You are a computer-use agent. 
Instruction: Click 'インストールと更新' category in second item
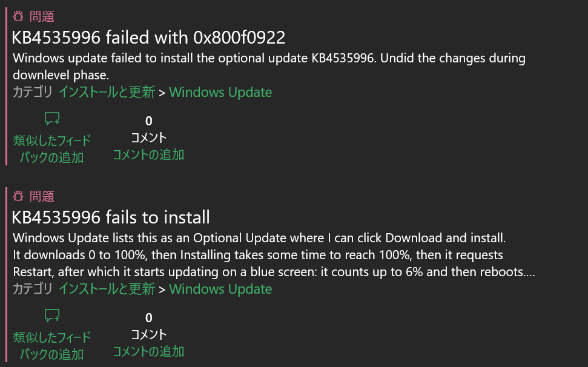[107, 289]
